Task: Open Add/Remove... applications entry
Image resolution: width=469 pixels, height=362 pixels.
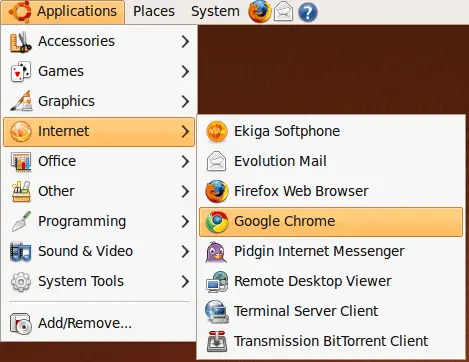Action: [x=99, y=323]
